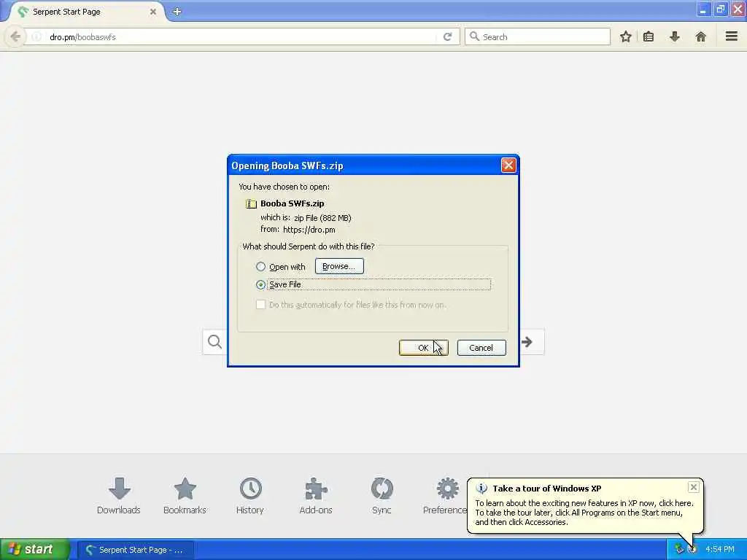Minimize the browser window
This screenshot has height=560, width=747.
point(703,9)
